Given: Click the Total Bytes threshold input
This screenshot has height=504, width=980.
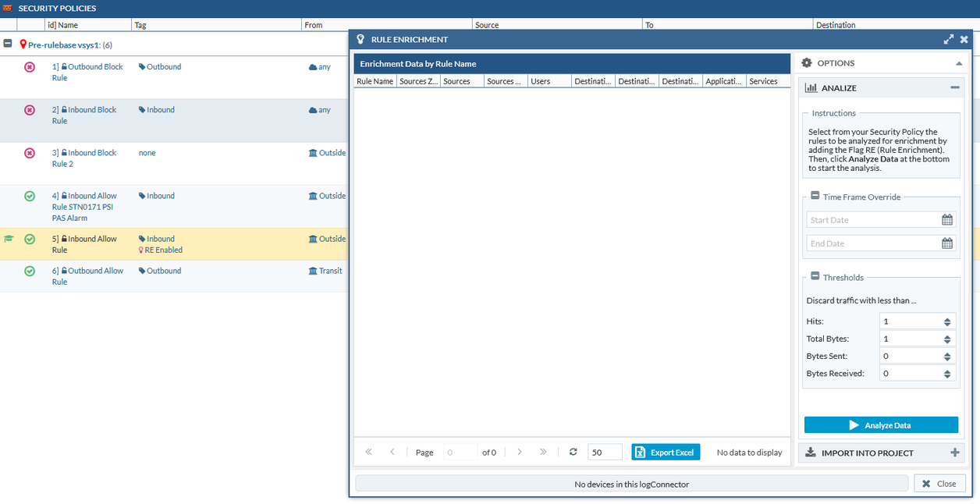Looking at the screenshot, I should pos(909,339).
